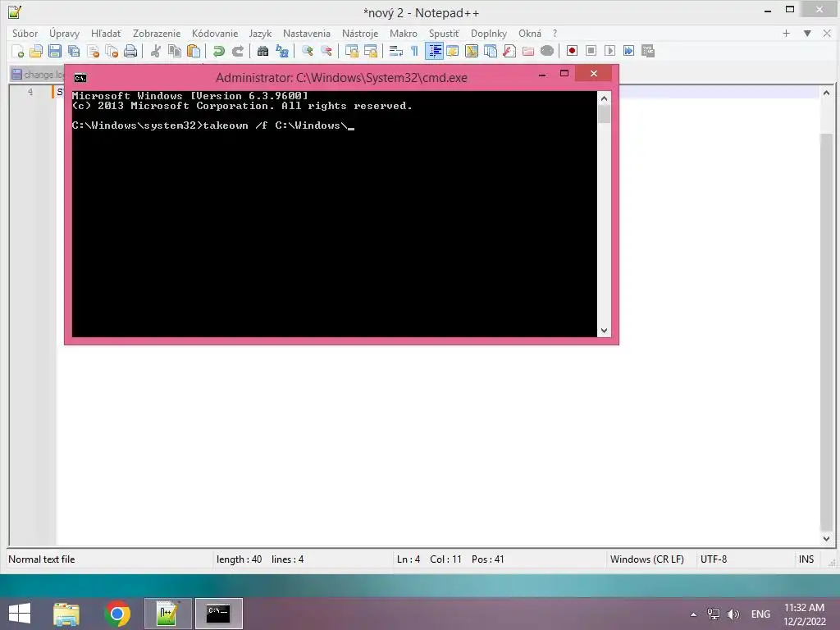Open the question mark help menu

click(555, 33)
